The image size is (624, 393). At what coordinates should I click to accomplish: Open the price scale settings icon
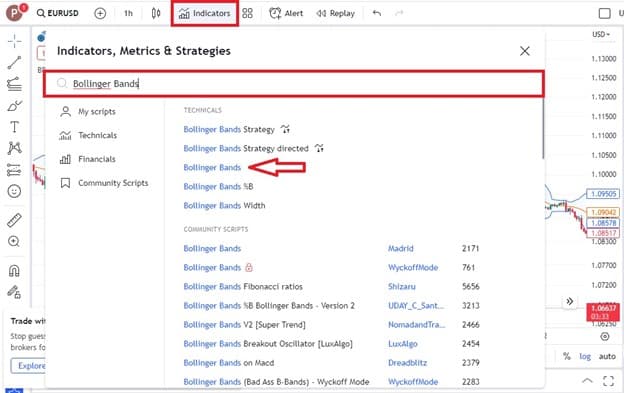(605, 337)
